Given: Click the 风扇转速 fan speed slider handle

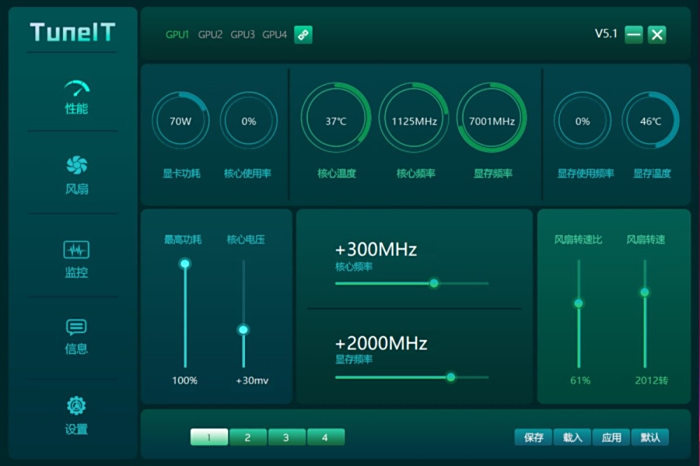Looking at the screenshot, I should [x=645, y=292].
